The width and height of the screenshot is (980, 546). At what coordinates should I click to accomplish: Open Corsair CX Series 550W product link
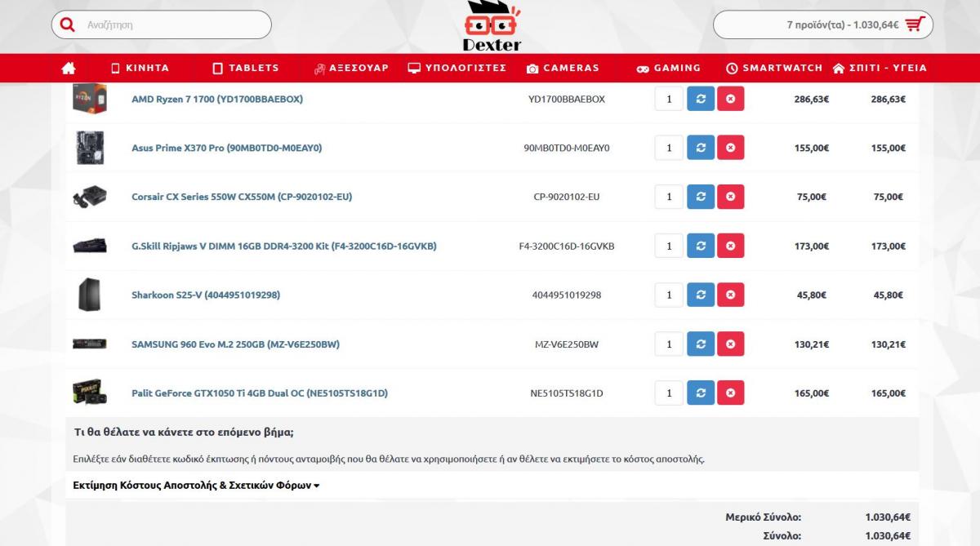point(242,197)
